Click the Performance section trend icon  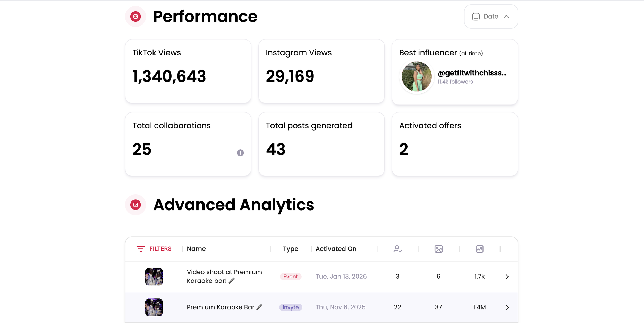[135, 16]
